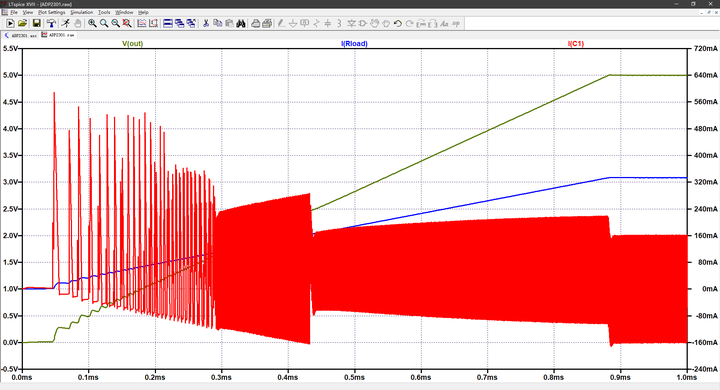Click the V(out) trace label
This screenshot has height=390, width=720.
click(133, 44)
